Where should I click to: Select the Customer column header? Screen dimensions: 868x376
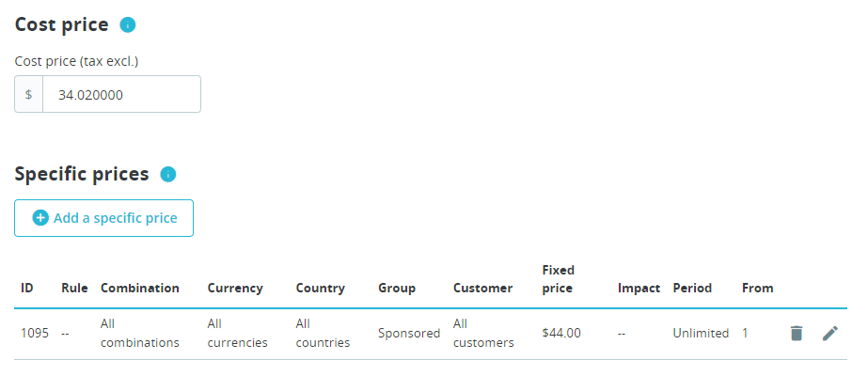point(482,288)
